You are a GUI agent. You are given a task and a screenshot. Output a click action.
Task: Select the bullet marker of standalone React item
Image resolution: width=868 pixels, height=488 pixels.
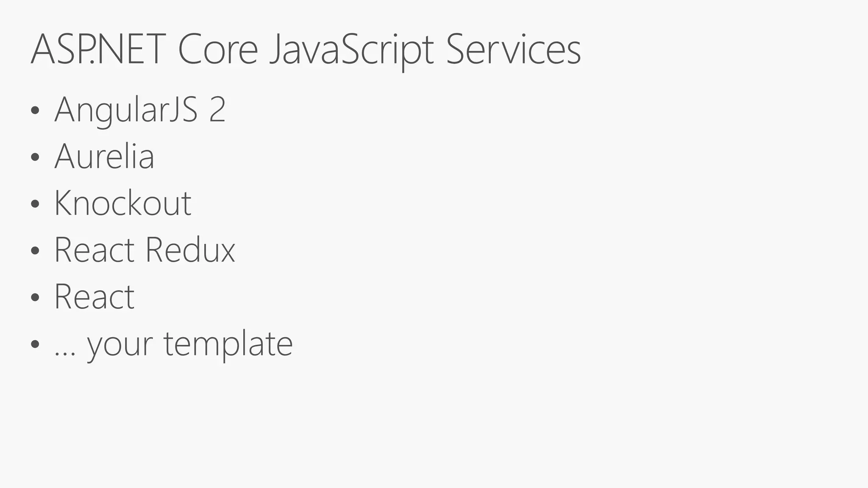pos(35,297)
